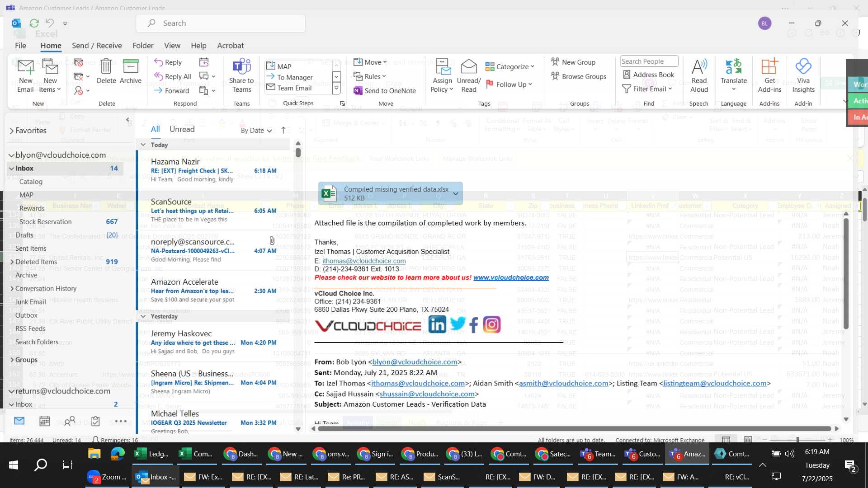Screen dimensions: 868x488
Task: Open www.vcloudchoice.com website link
Action: click(511, 277)
